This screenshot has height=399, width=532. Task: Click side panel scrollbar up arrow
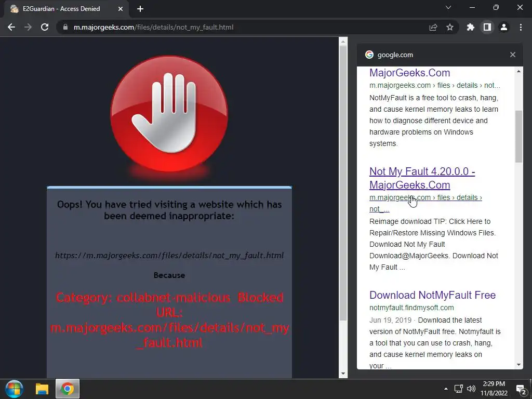[518, 71]
